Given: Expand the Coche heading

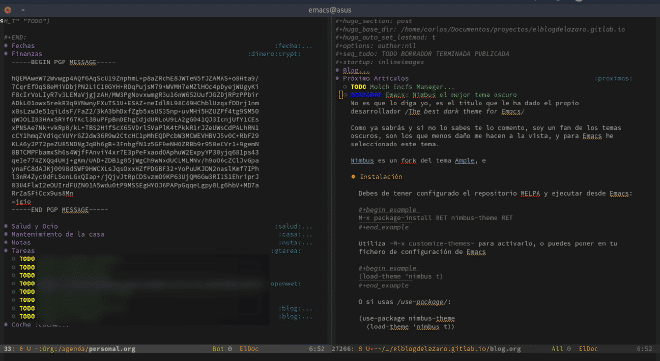Looking at the screenshot, I should [x=21, y=325].
